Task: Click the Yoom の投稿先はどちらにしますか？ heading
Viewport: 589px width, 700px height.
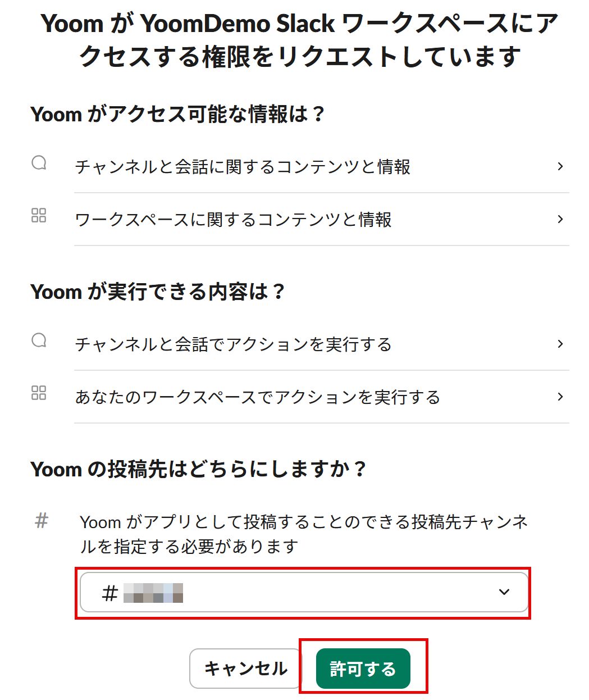Action: coord(198,469)
